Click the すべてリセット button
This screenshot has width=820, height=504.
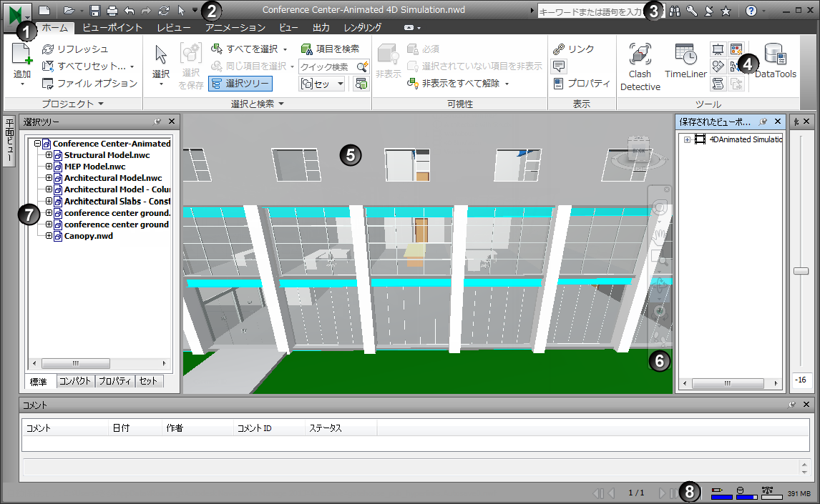(x=87, y=66)
